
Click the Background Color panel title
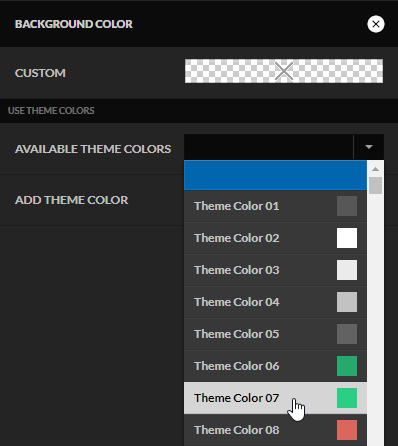[74, 24]
